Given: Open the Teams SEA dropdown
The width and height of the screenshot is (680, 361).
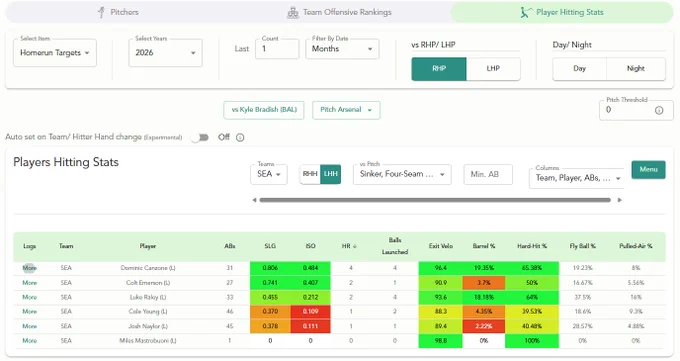Looking at the screenshot, I should click(x=269, y=174).
